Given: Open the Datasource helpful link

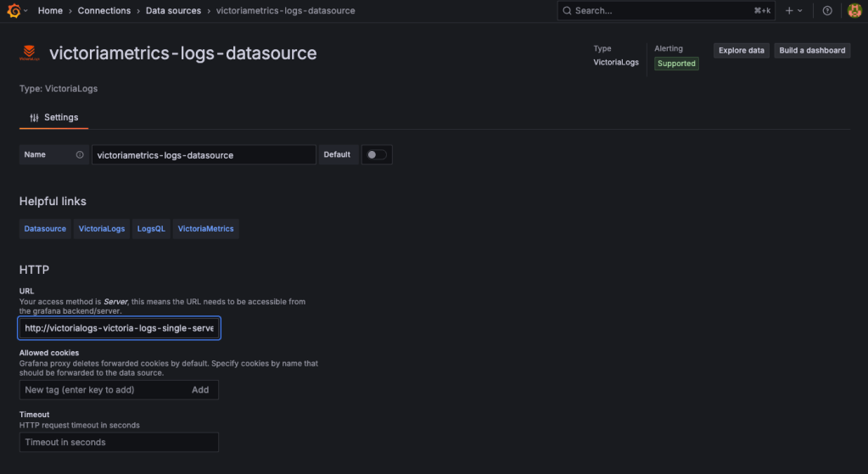Looking at the screenshot, I should 45,228.
